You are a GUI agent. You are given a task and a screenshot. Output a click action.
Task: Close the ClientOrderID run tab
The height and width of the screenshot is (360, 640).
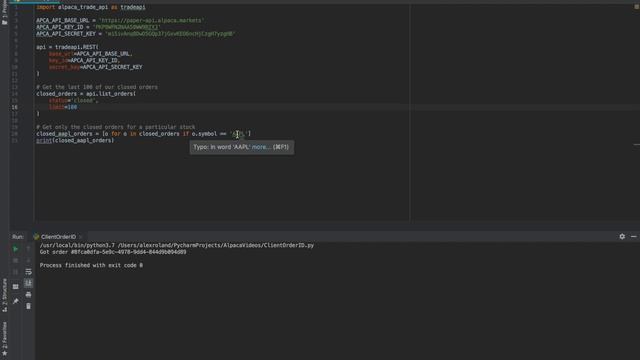click(81, 237)
